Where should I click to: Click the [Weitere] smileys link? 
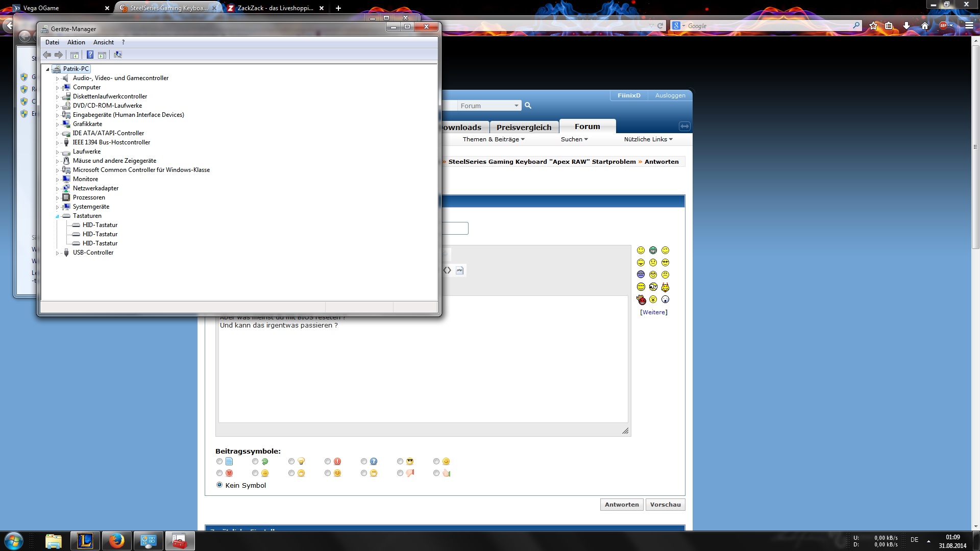pos(653,312)
